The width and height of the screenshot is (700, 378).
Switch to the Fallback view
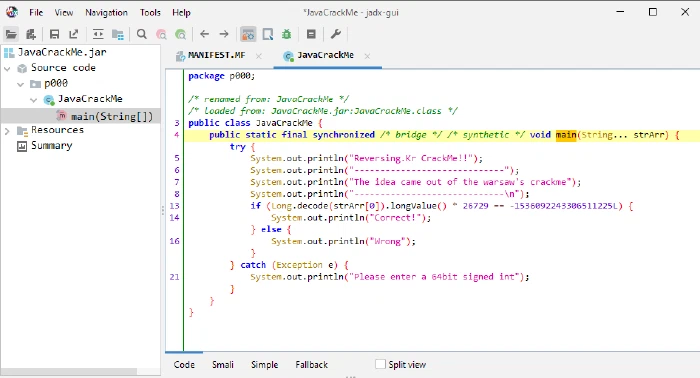pos(312,365)
